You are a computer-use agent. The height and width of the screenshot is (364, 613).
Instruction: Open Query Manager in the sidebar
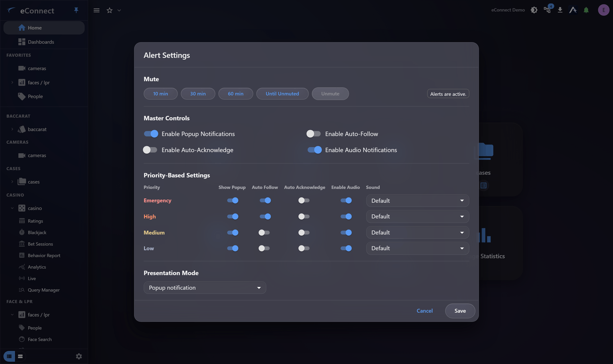coord(44,290)
